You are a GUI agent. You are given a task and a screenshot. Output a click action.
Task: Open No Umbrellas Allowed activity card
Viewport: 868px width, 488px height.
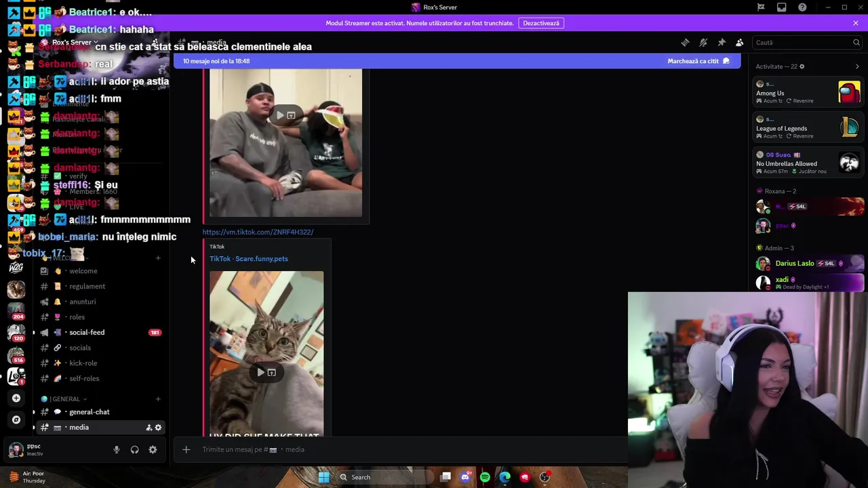808,163
